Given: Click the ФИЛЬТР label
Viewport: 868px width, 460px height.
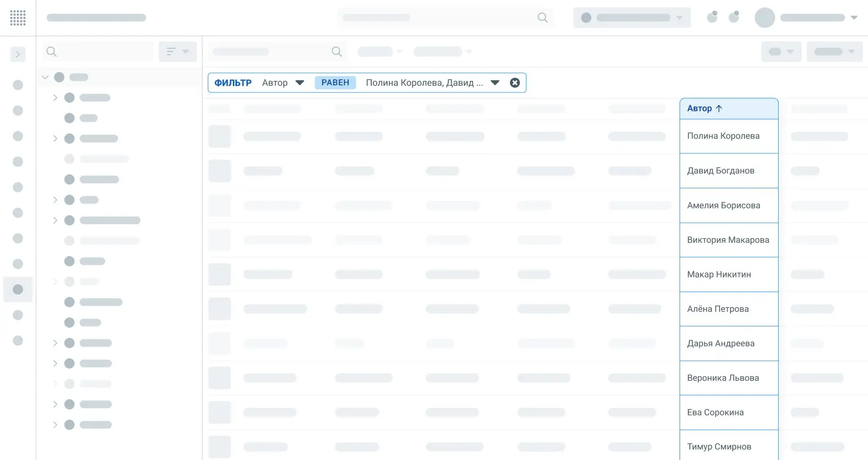Looking at the screenshot, I should [x=233, y=83].
